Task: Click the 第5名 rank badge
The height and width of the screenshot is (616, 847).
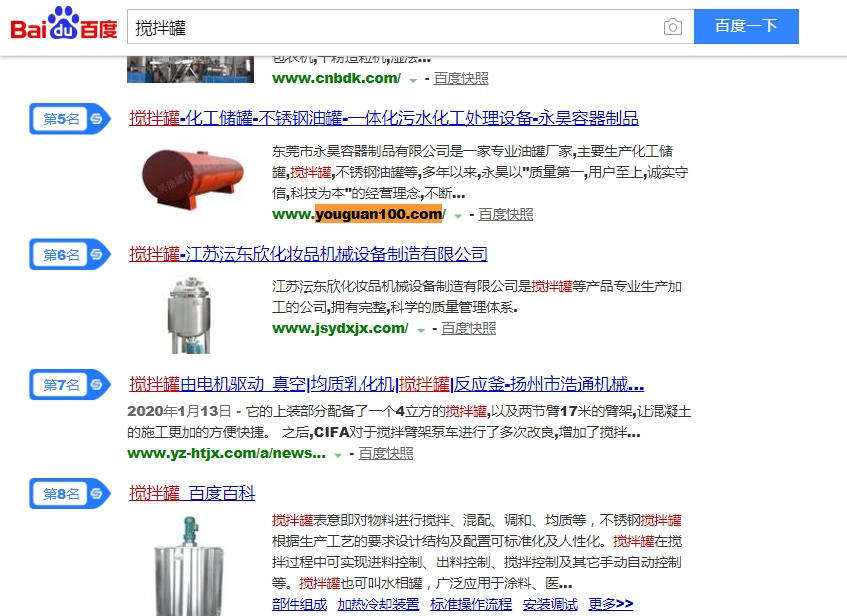Action: pos(70,118)
